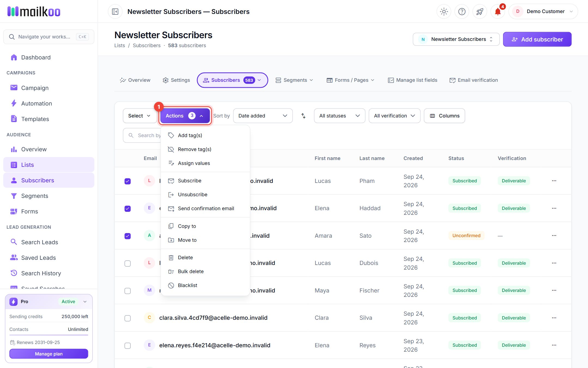This screenshot has width=588, height=368.
Task: Open the All verification filter dropdown
Action: point(394,116)
